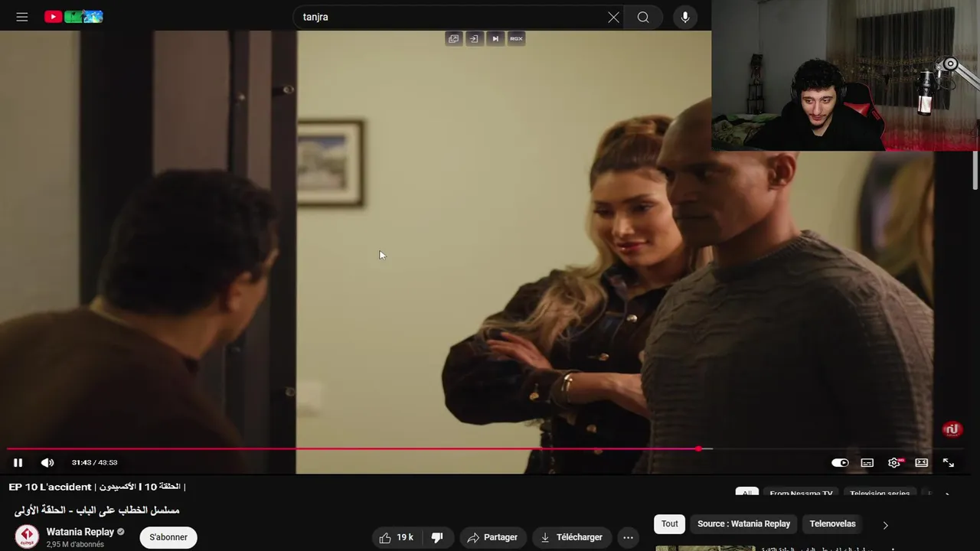Click the RGX overlay button
This screenshot has height=551, width=980.
(516, 38)
